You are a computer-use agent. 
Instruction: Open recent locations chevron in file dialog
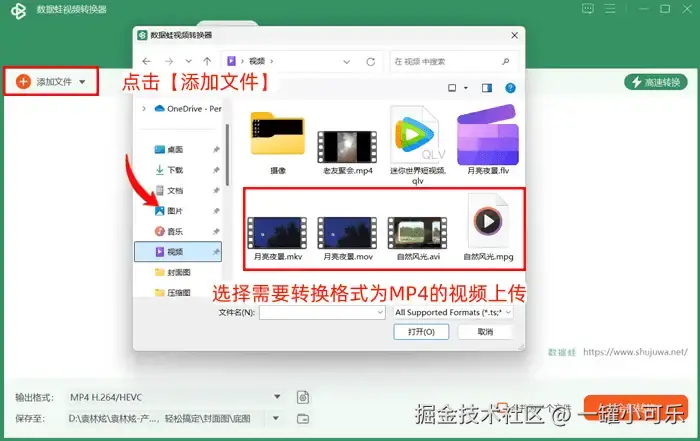[x=188, y=62]
